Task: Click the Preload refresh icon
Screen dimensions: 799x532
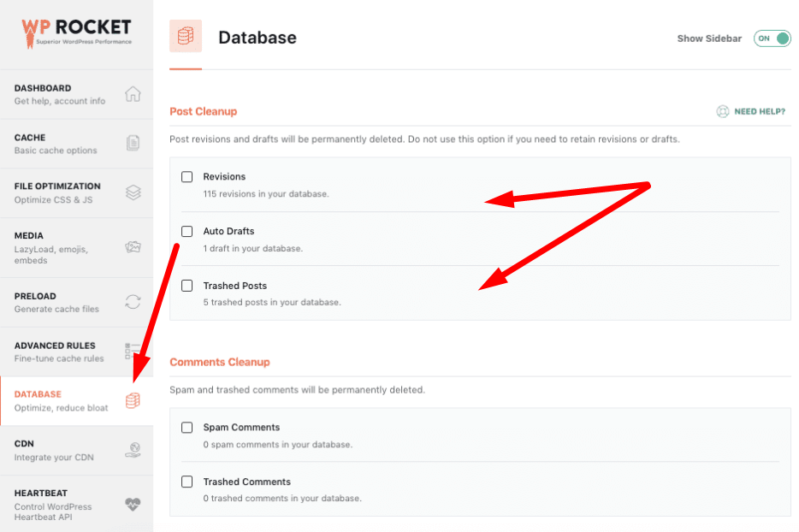Action: (x=133, y=302)
